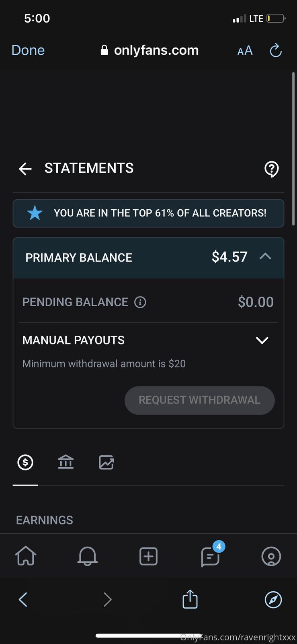Tap the back arrow beside Statements
Viewport: 297px width, 644px height.
click(25, 169)
